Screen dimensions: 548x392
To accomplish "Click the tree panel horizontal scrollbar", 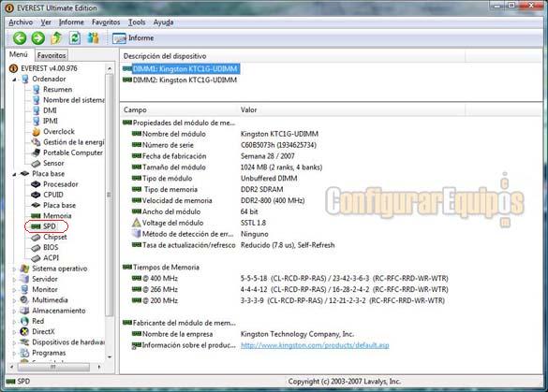I will (55, 367).
